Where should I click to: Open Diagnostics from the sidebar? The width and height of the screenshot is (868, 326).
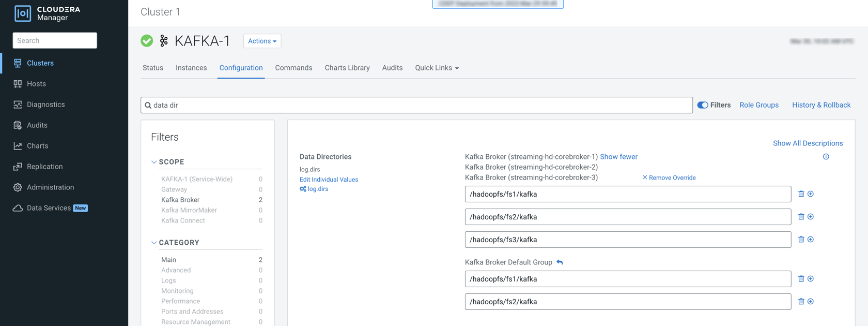(x=45, y=105)
